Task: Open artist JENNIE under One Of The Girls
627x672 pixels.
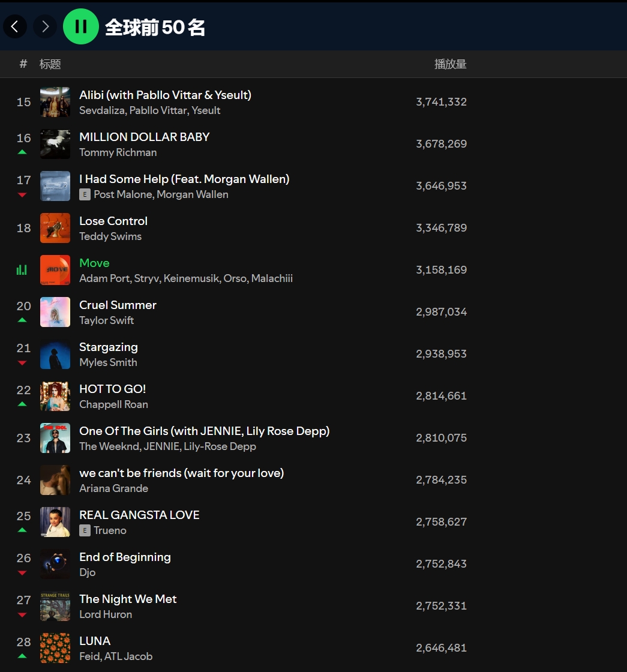Action: (x=161, y=446)
